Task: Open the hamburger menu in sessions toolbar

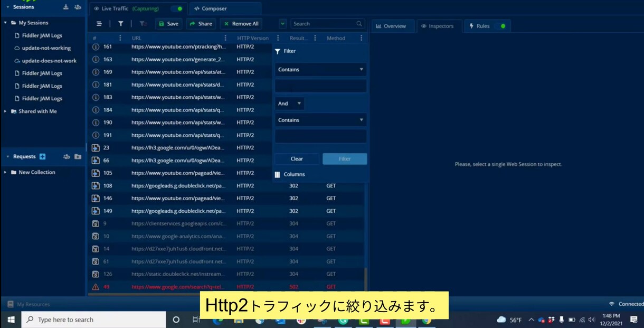Action: point(99,24)
